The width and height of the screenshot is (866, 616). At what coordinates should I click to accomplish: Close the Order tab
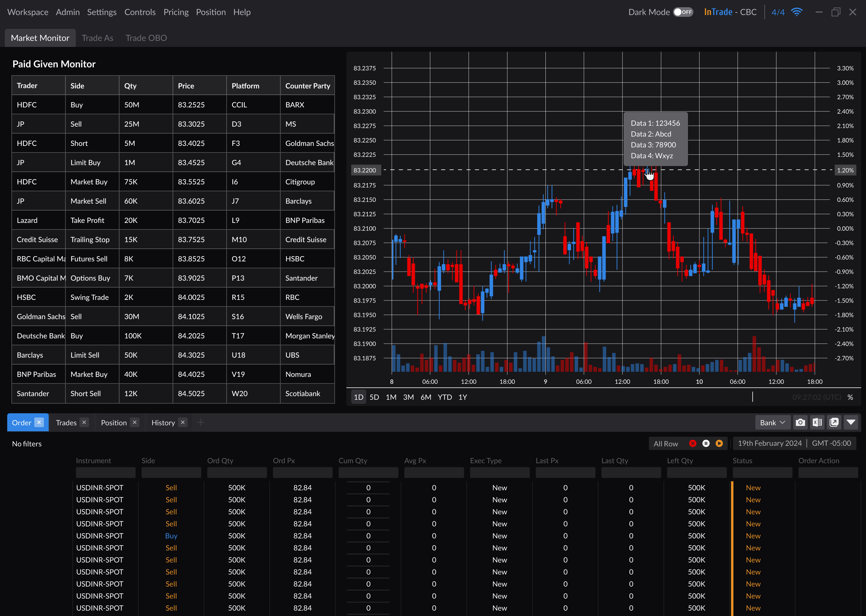(39, 422)
